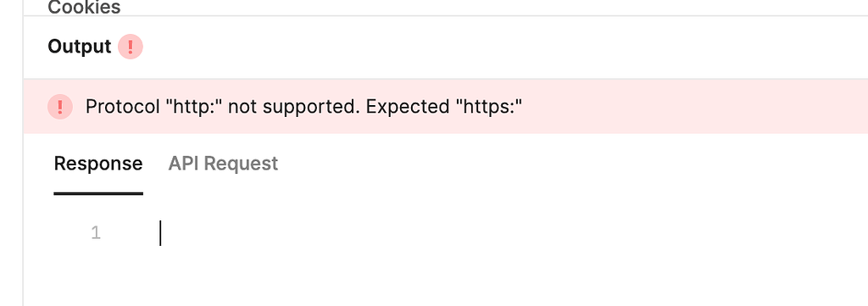The image size is (868, 306).
Task: Click empty area of pink error banner
Action: [692, 106]
